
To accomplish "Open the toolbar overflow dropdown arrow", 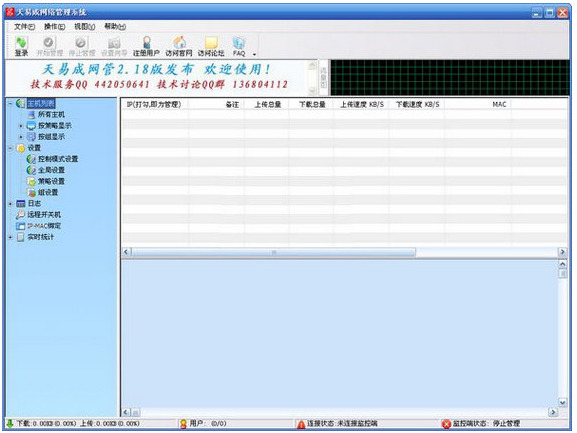I will 254,54.
